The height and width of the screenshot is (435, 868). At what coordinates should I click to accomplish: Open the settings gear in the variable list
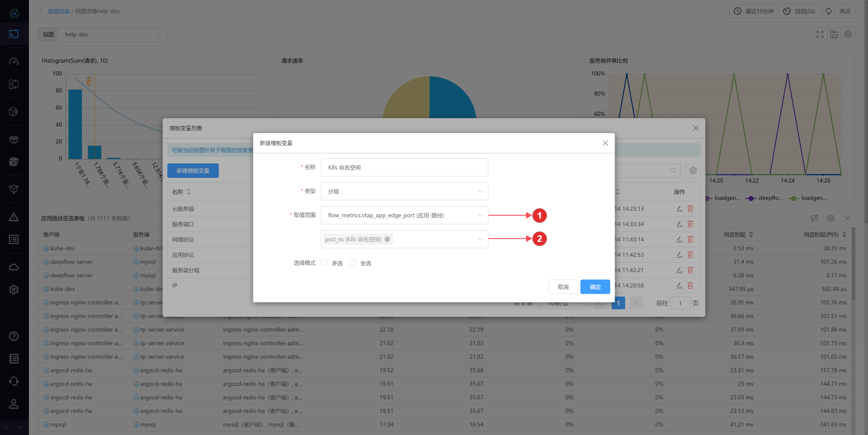click(x=693, y=170)
